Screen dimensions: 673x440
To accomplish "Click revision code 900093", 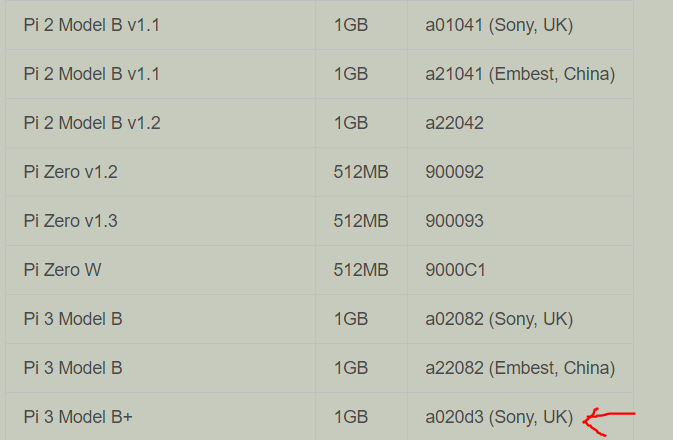I will tap(454, 221).
